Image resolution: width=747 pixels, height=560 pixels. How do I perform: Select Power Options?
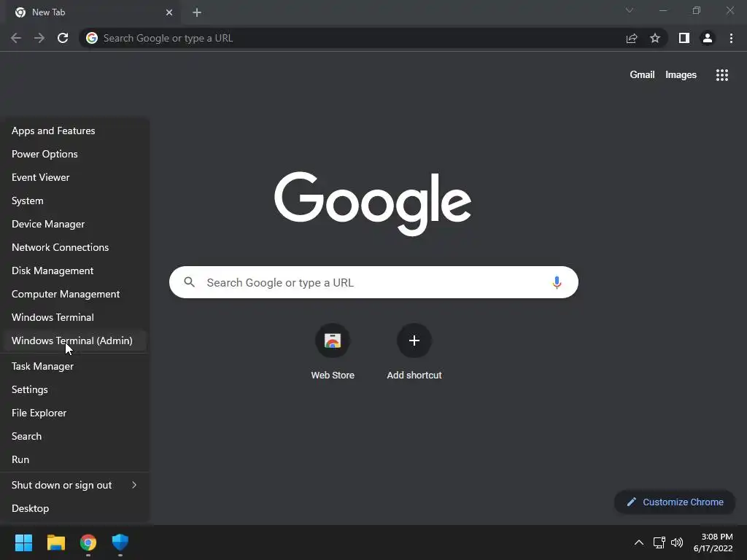tap(75, 154)
